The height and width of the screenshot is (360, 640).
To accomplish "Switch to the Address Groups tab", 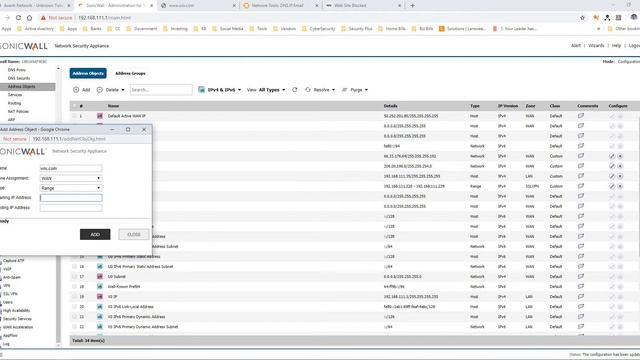I will [x=130, y=73].
